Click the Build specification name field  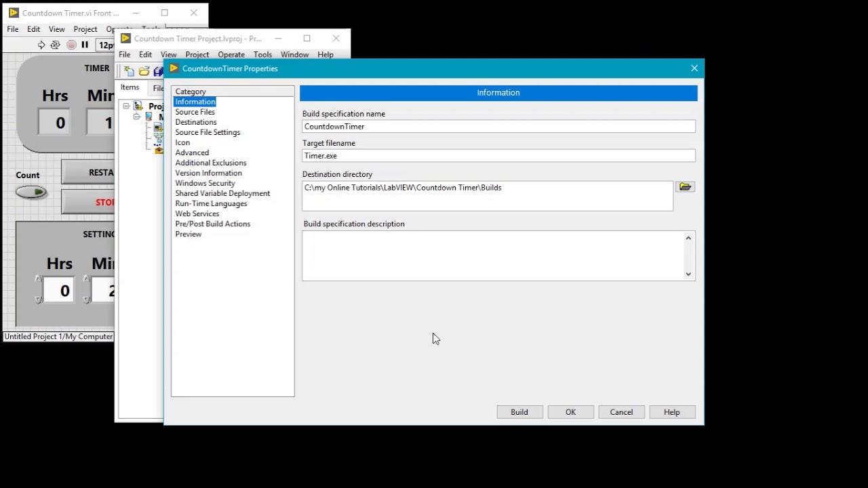click(498, 127)
